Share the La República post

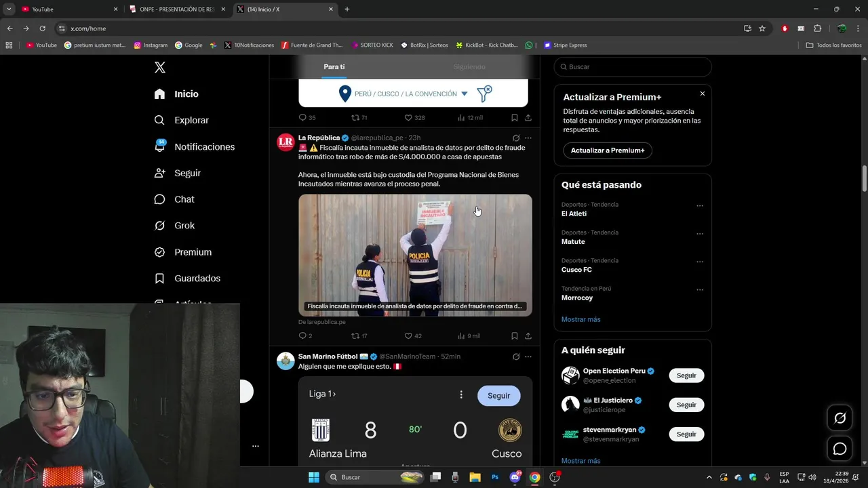point(528,335)
